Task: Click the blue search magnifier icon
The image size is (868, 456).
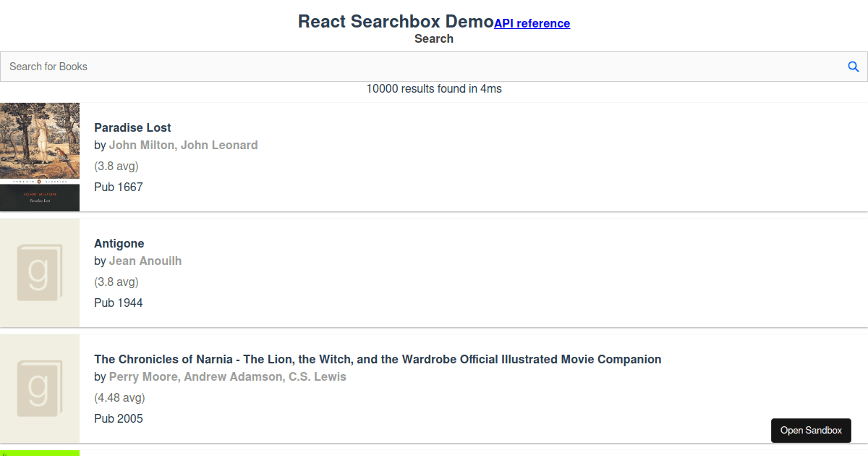Action: 854,66
